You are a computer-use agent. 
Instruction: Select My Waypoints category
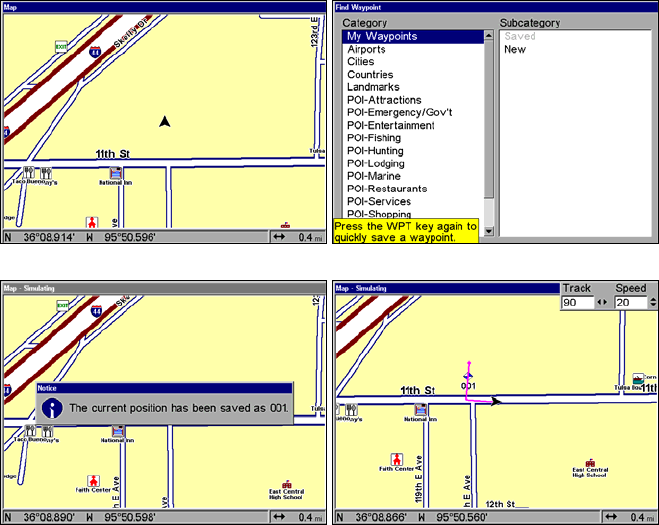click(413, 36)
